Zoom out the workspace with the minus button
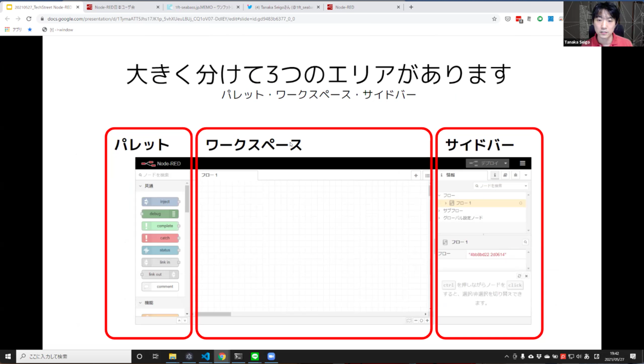This screenshot has height=364, width=644. (x=415, y=321)
